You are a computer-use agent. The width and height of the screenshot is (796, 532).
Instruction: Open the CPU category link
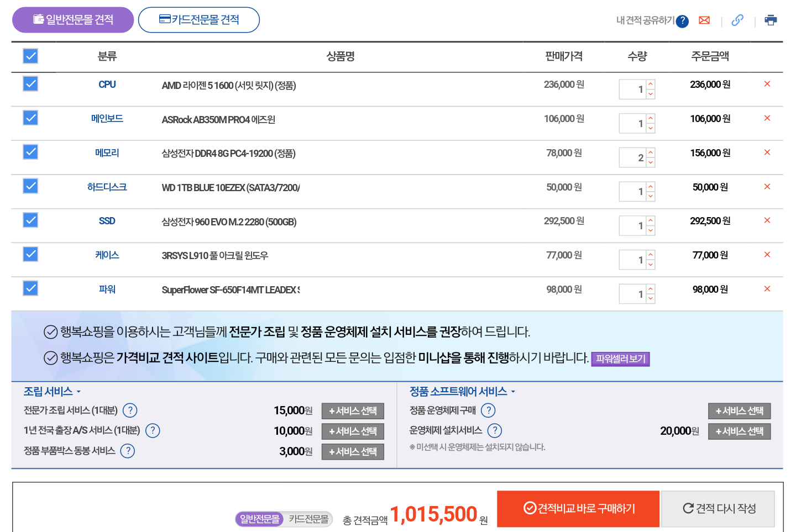pyautogui.click(x=107, y=85)
